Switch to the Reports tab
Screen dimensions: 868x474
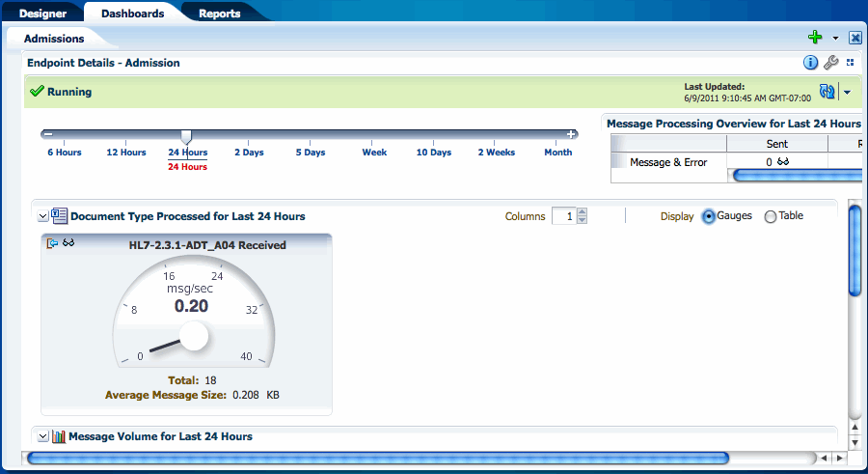[x=220, y=14]
